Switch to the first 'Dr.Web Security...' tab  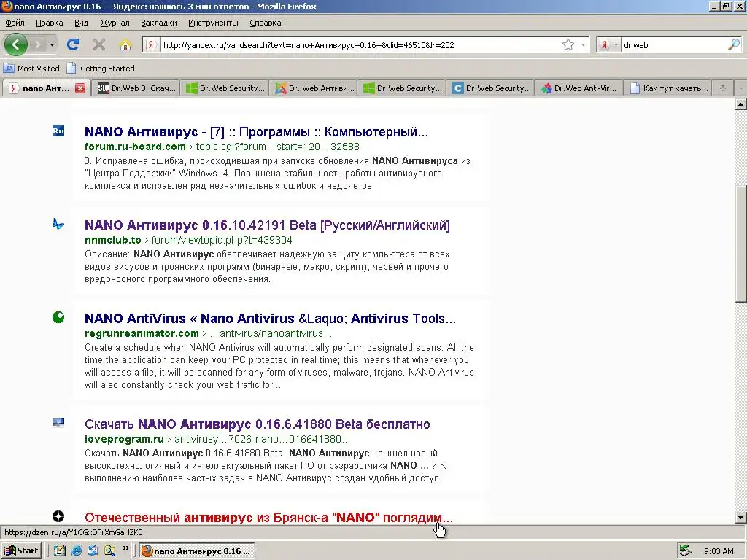coord(225,88)
